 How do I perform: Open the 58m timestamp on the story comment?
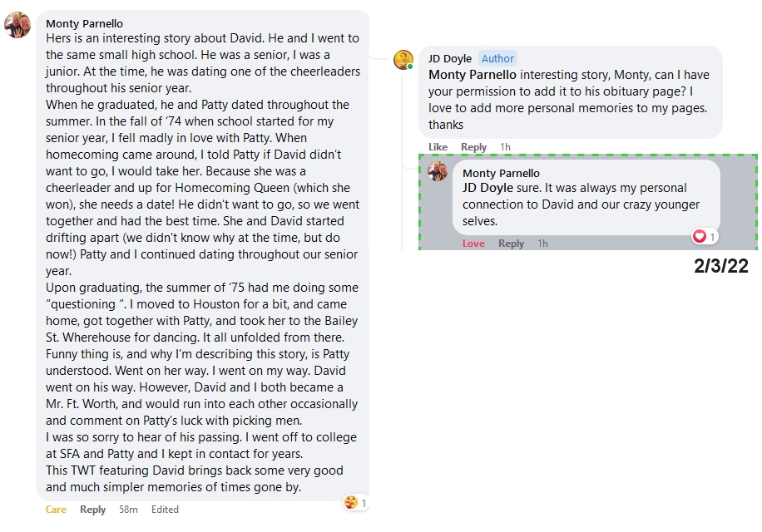[128, 510]
